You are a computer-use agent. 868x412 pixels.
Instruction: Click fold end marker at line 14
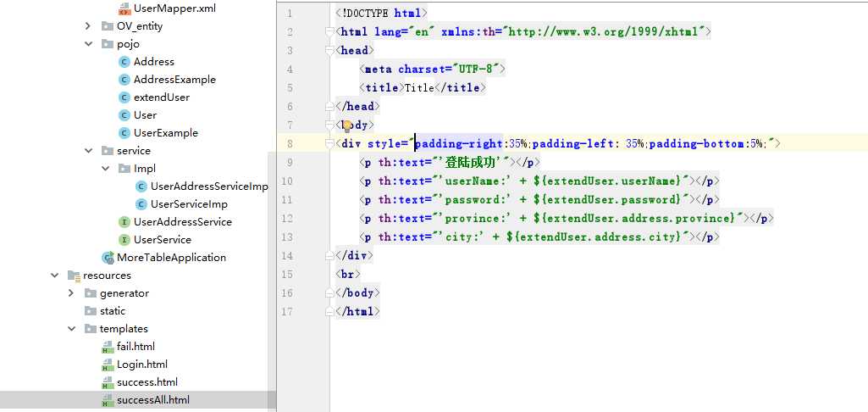coord(330,256)
